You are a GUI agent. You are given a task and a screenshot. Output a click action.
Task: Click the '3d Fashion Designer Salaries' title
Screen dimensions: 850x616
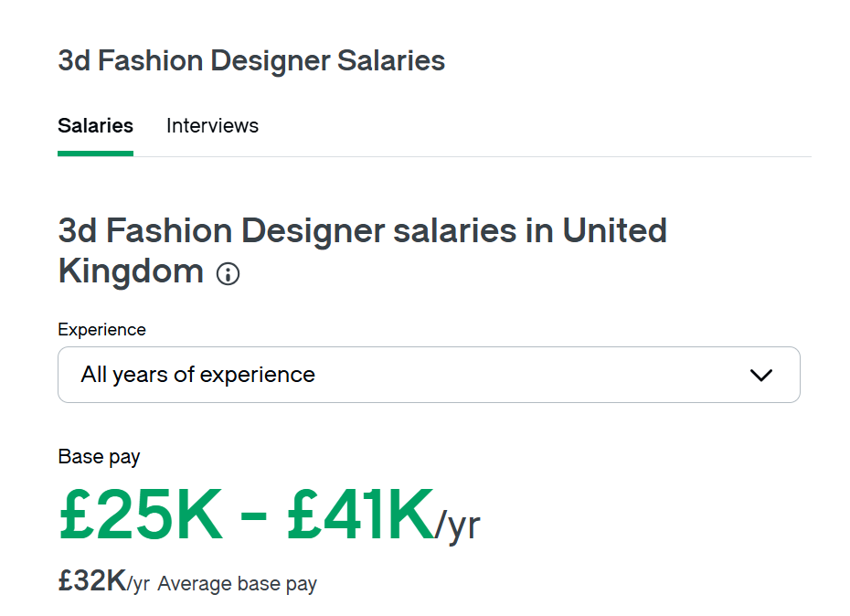point(251,60)
